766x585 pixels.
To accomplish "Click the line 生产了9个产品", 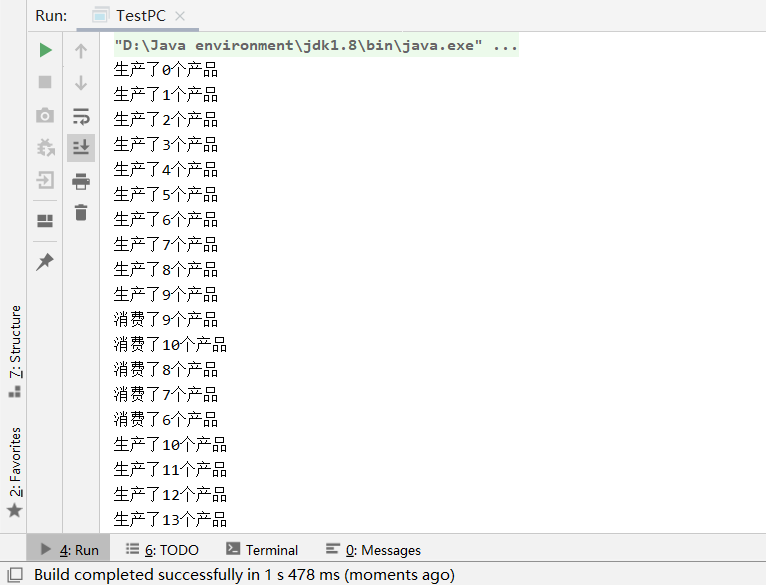I will click(166, 295).
